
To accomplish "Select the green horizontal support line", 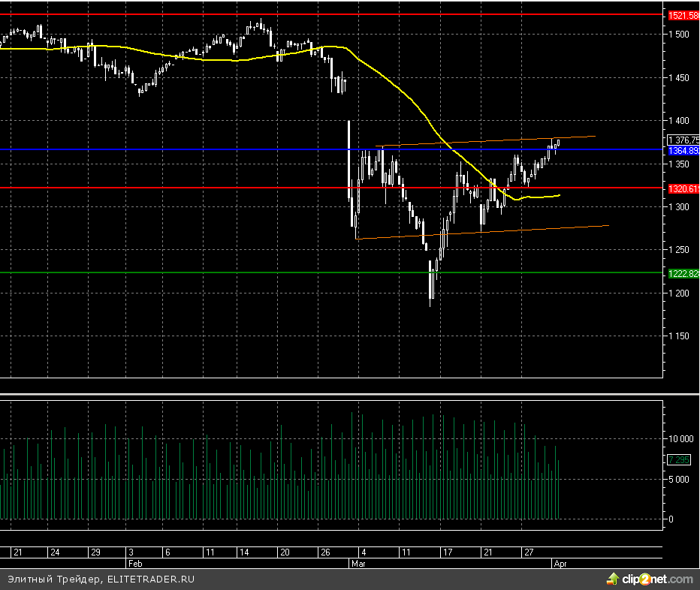I will (225, 272).
